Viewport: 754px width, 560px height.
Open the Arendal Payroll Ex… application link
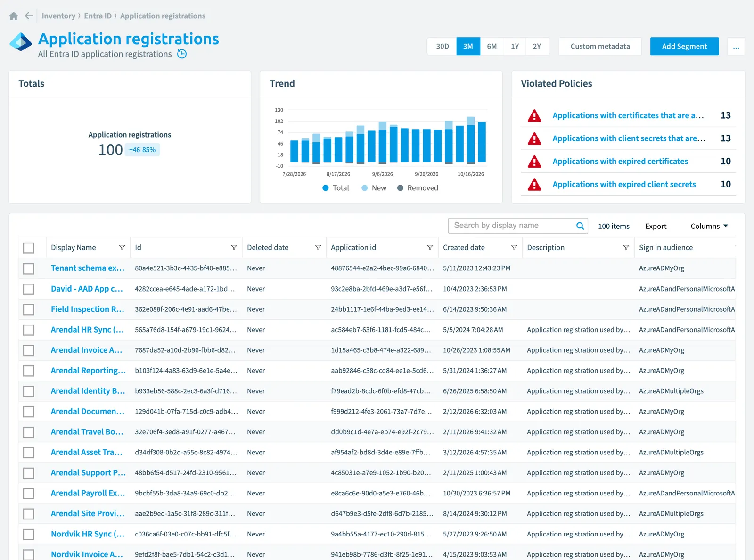[x=88, y=493]
